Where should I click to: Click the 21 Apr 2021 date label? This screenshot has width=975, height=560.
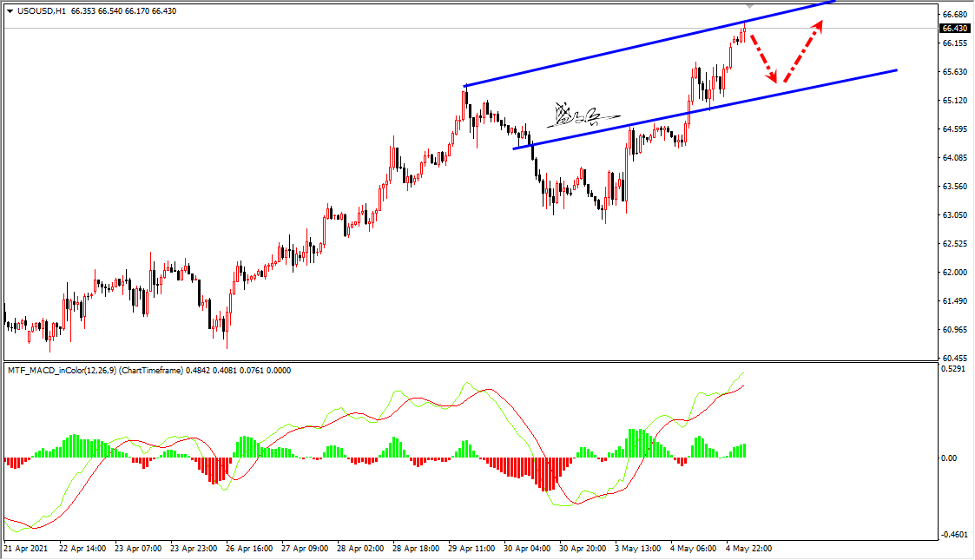25,549
